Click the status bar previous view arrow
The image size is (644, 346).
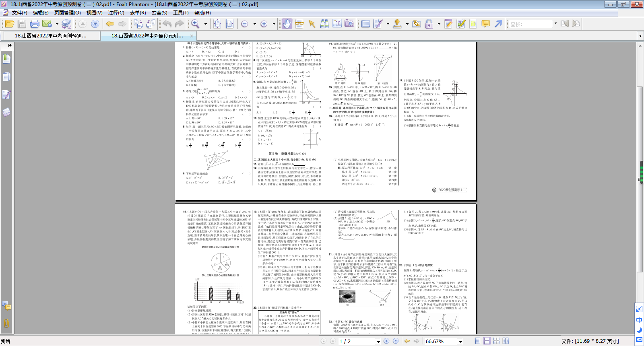(407, 341)
